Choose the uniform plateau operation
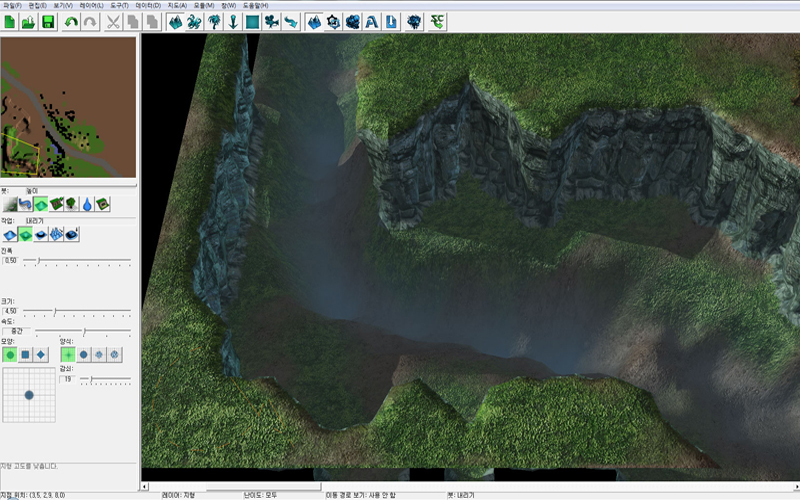 [x=41, y=235]
